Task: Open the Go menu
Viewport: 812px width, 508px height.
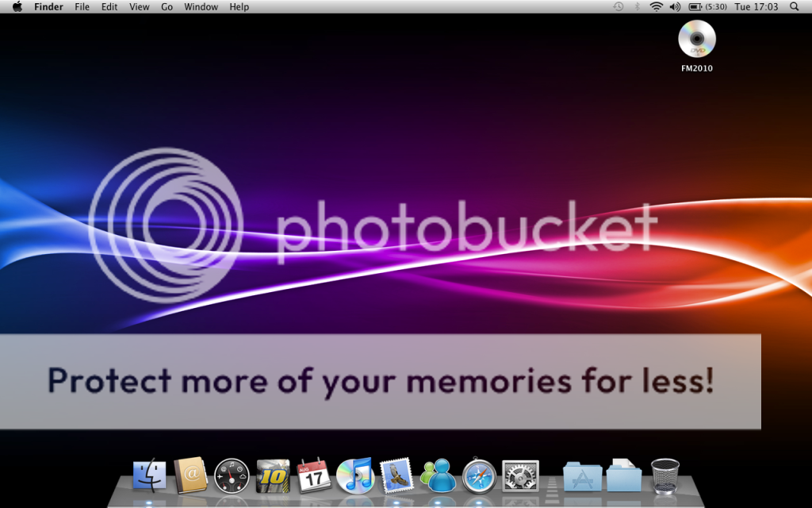Action: pyautogui.click(x=166, y=6)
